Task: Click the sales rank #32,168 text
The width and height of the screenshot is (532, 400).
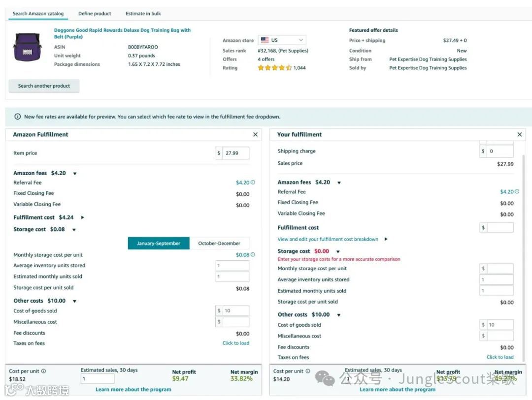Action: pyautogui.click(x=283, y=51)
